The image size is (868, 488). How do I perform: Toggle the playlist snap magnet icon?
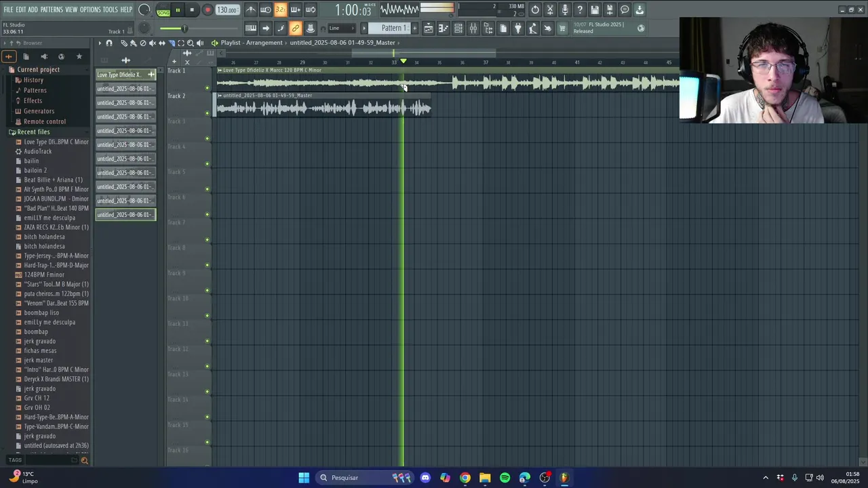click(x=109, y=43)
